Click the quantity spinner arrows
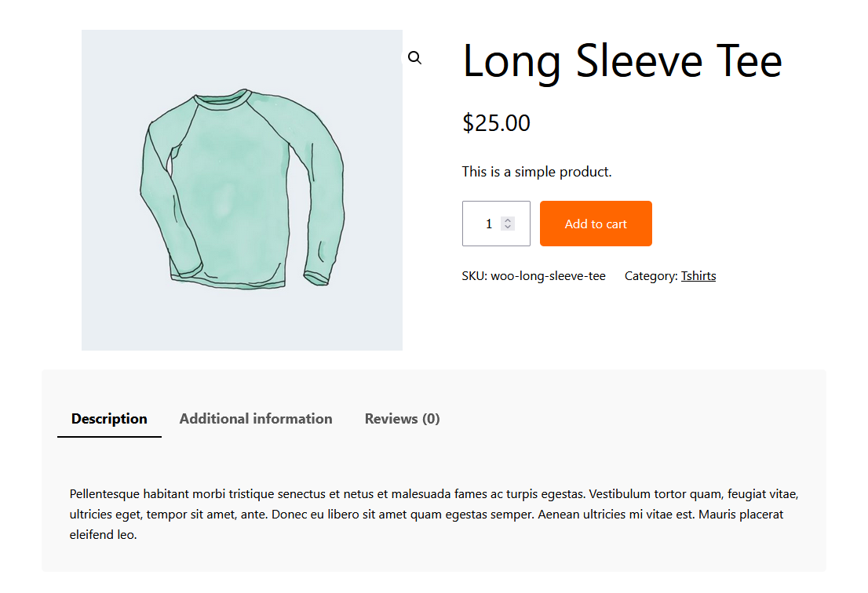 (509, 224)
